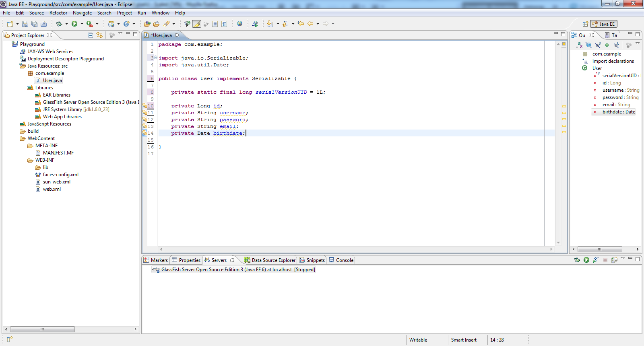Go to the last edit location
This screenshot has height=346, width=644.
pos(301,24)
